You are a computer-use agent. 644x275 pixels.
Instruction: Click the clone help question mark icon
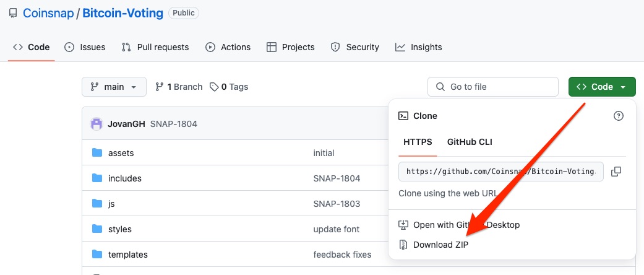coord(619,116)
